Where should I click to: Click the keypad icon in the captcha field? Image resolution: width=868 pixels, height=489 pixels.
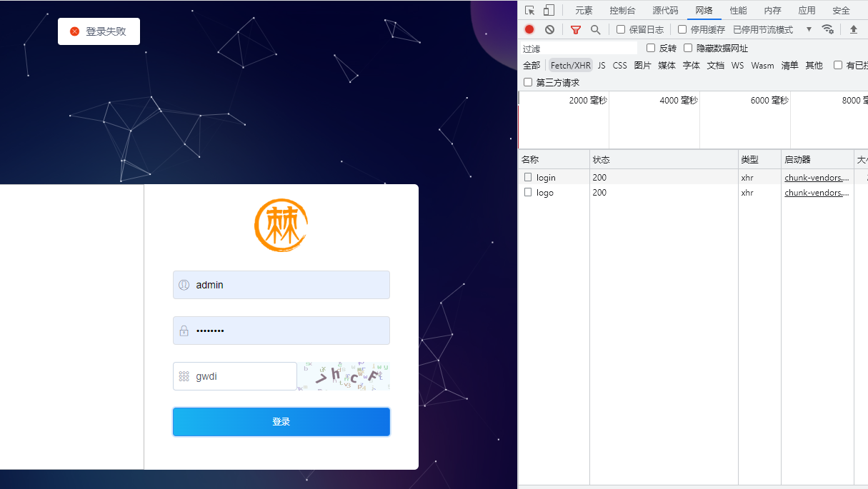click(184, 376)
